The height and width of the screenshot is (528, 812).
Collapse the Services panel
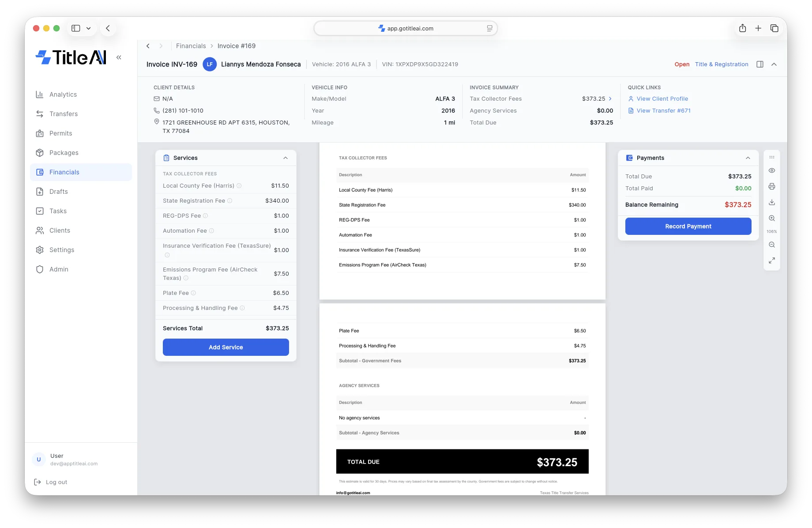point(286,158)
